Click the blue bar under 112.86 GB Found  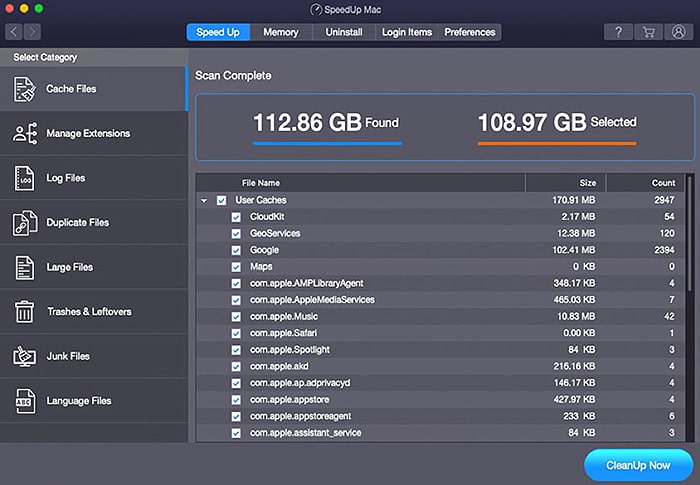click(x=327, y=143)
